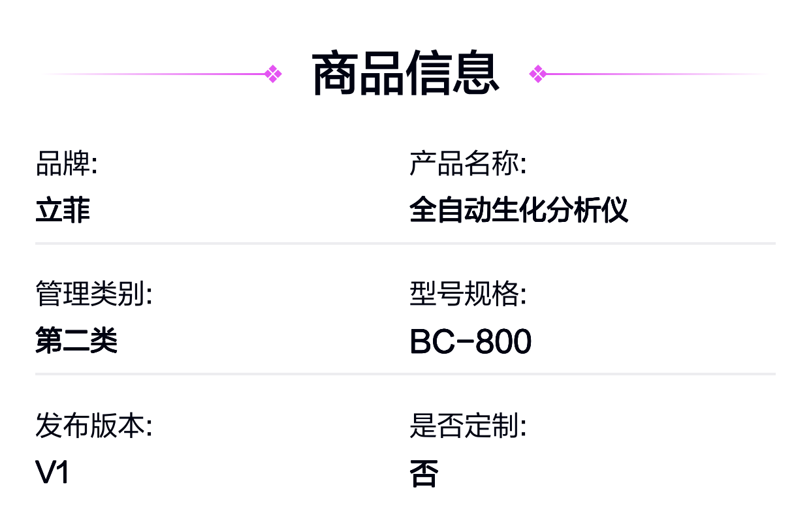Click the 商品信息 heading

(x=405, y=74)
